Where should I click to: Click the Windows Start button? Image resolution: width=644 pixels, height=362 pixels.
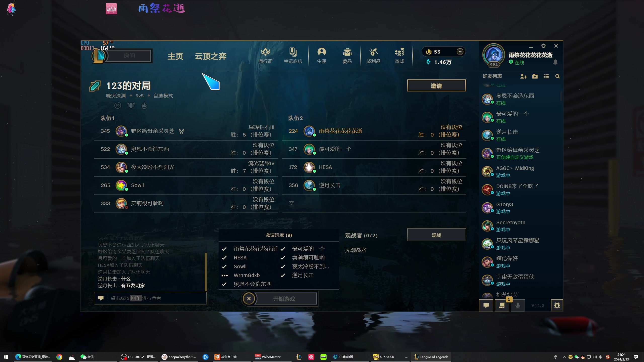pyautogui.click(x=6, y=357)
